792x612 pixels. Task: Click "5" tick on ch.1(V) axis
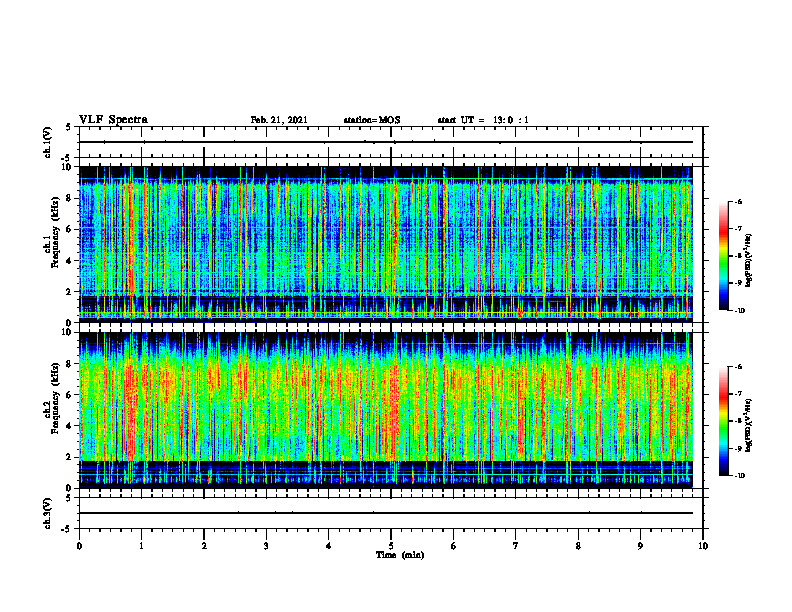click(69, 127)
